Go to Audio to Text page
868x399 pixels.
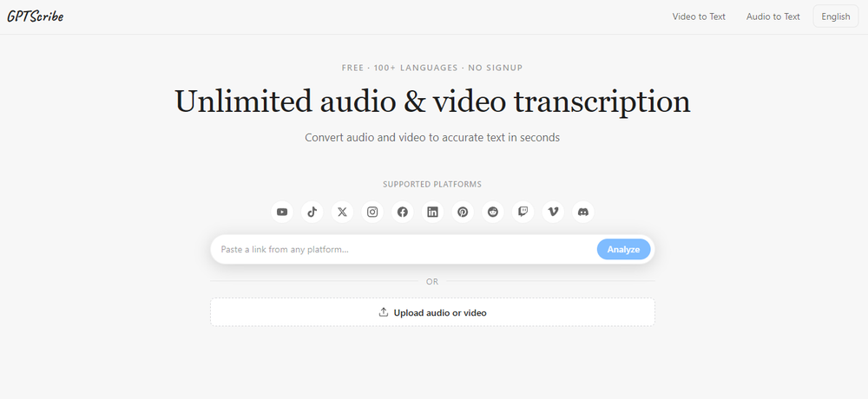(x=773, y=16)
